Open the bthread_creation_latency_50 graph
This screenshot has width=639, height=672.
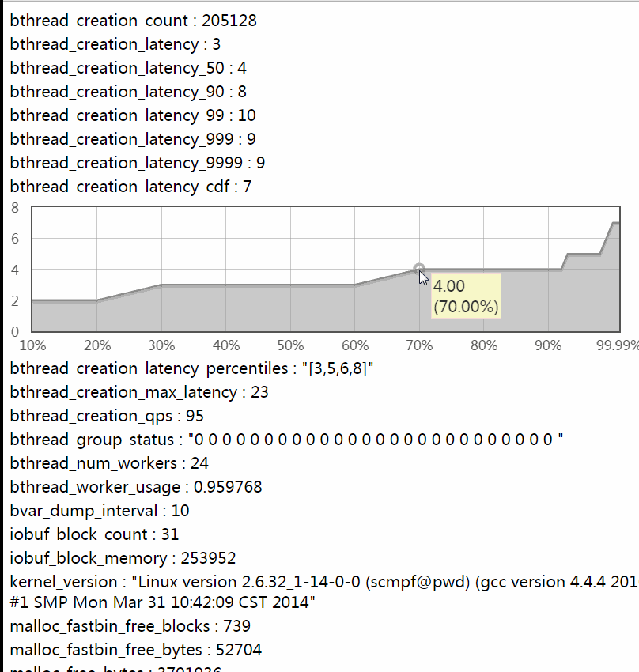[128, 68]
